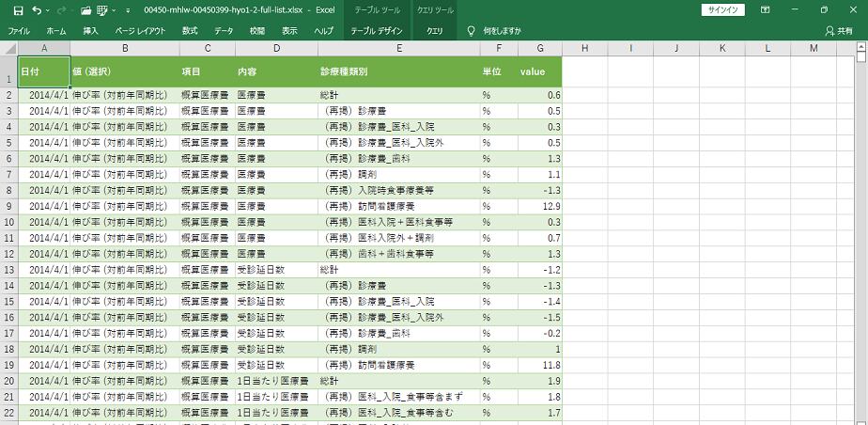868x425 pixels.
Task: Click the サインイン button
Action: [x=723, y=9]
